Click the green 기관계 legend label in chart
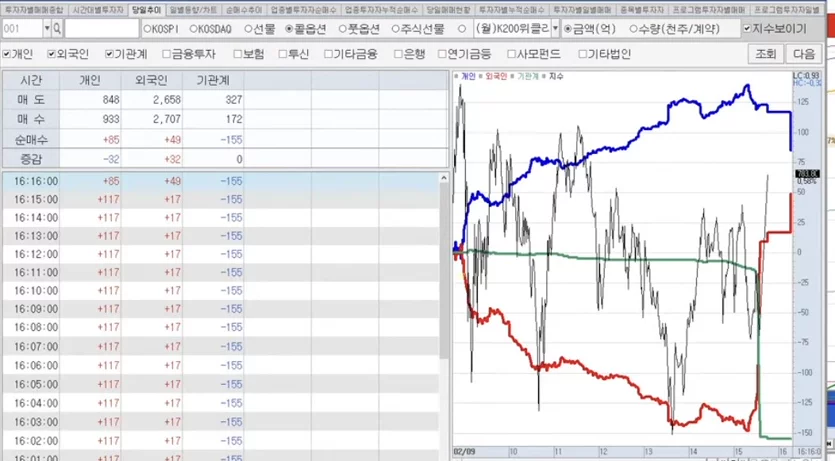The height and width of the screenshot is (461, 835). [x=528, y=77]
